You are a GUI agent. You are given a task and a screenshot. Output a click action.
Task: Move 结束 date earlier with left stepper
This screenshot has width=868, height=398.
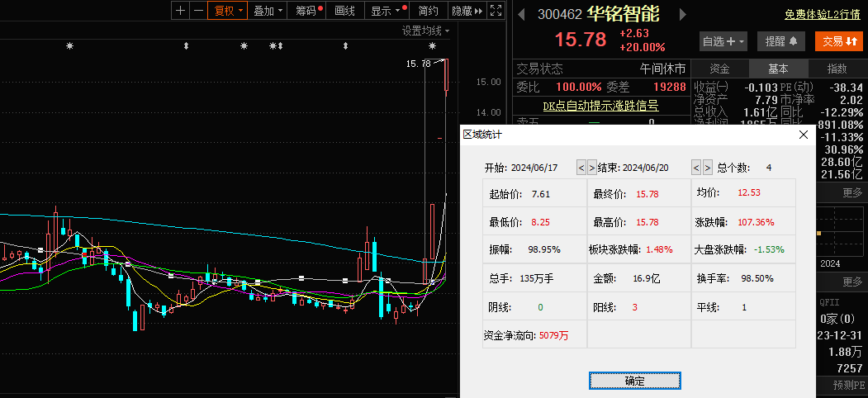tap(696, 167)
